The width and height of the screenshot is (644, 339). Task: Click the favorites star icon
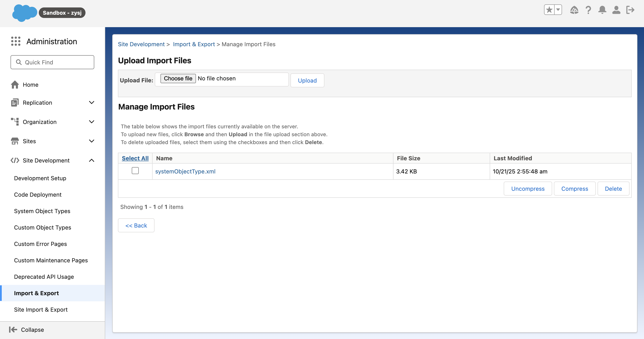(549, 10)
